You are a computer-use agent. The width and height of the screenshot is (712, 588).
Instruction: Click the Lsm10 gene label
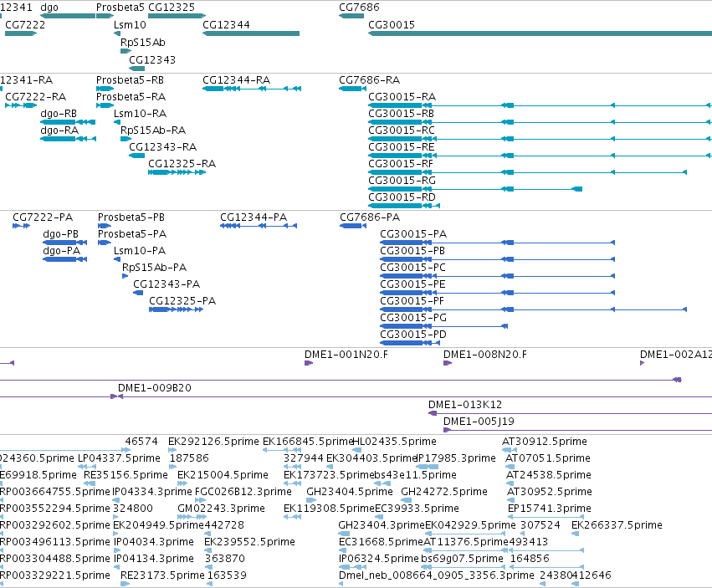tap(130, 24)
